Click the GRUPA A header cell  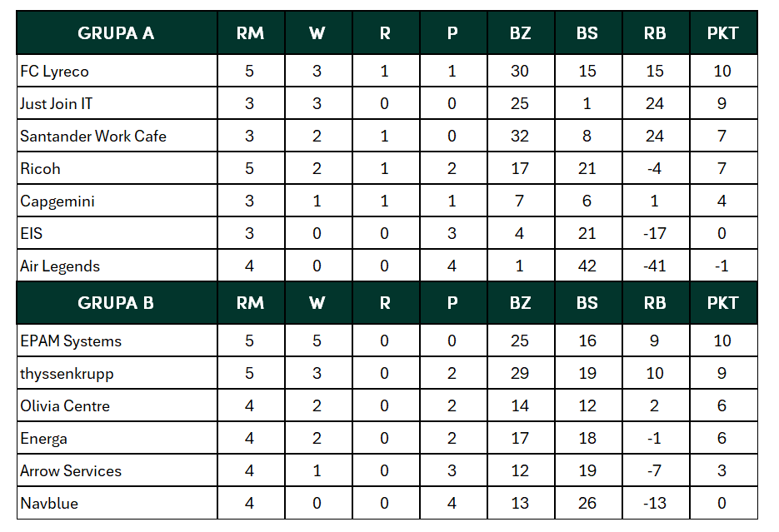click(116, 33)
